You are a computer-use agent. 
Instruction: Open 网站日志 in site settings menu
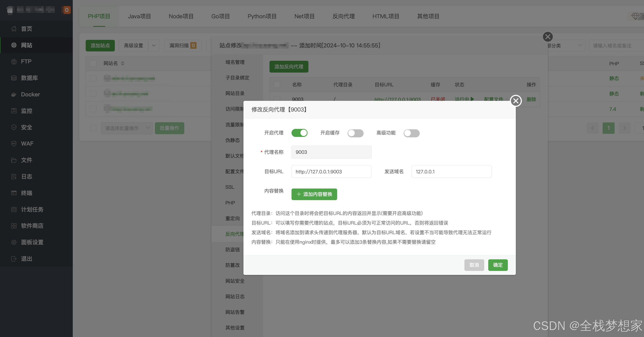point(235,296)
